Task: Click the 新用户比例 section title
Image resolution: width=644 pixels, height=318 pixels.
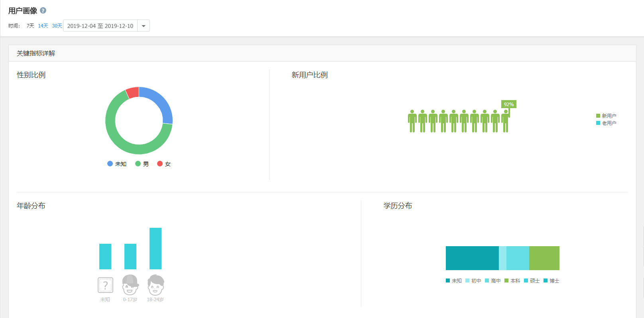Action: [x=309, y=75]
